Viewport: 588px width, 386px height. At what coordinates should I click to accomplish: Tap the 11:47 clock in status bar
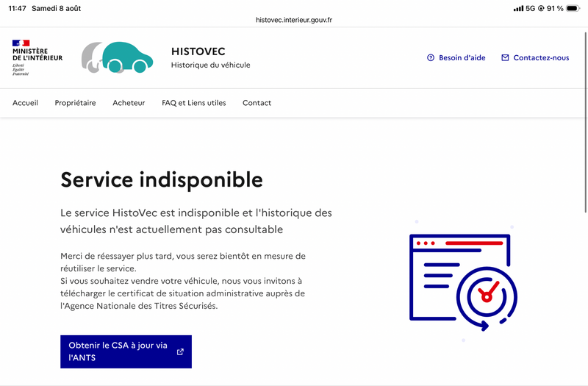17,8
